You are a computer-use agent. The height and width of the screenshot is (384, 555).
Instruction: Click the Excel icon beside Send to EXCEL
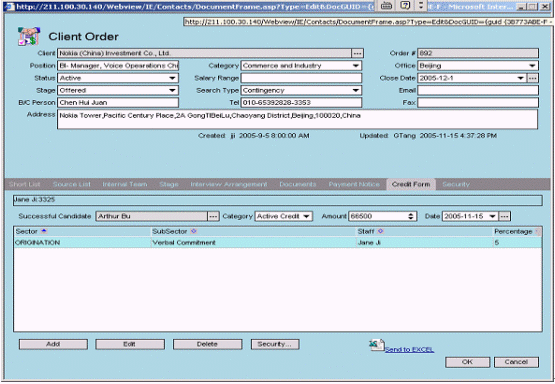[x=377, y=345]
